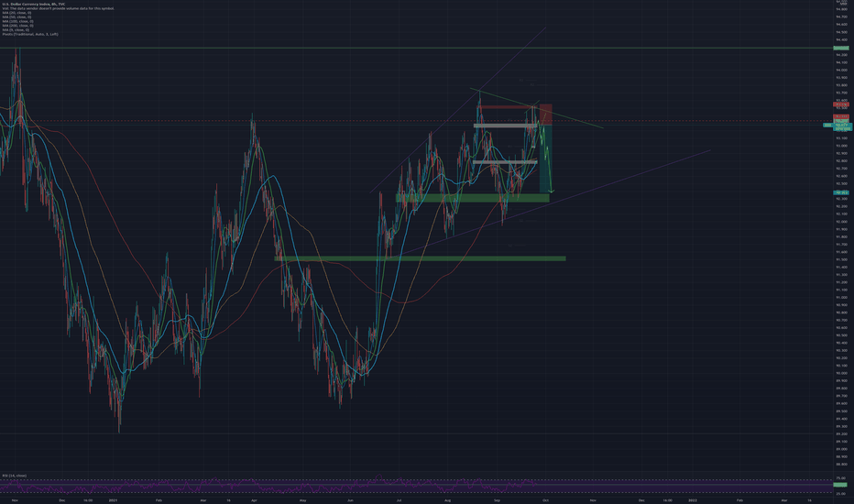
Task: Select the Vol indicator legend line
Action: coord(59,9)
